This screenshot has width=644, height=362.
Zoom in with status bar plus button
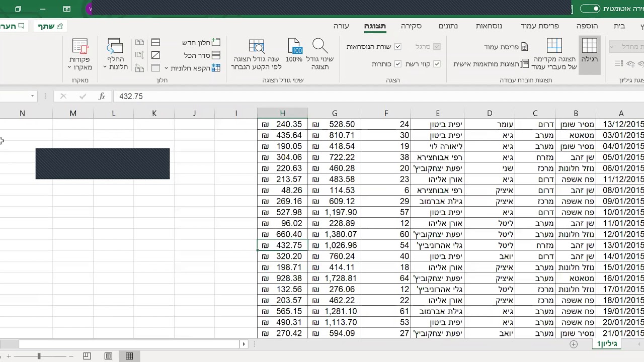pyautogui.click(x=9, y=356)
